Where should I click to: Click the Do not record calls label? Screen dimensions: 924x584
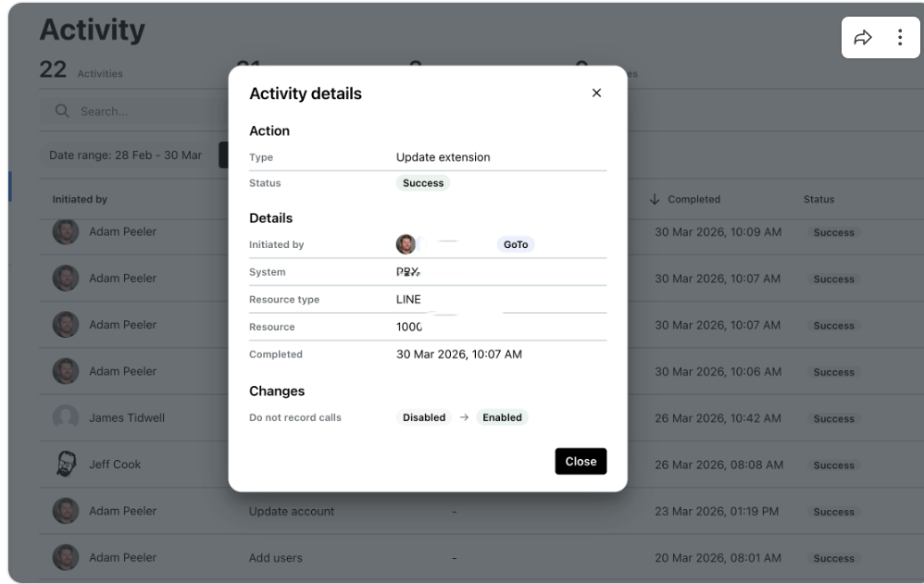pyautogui.click(x=295, y=417)
